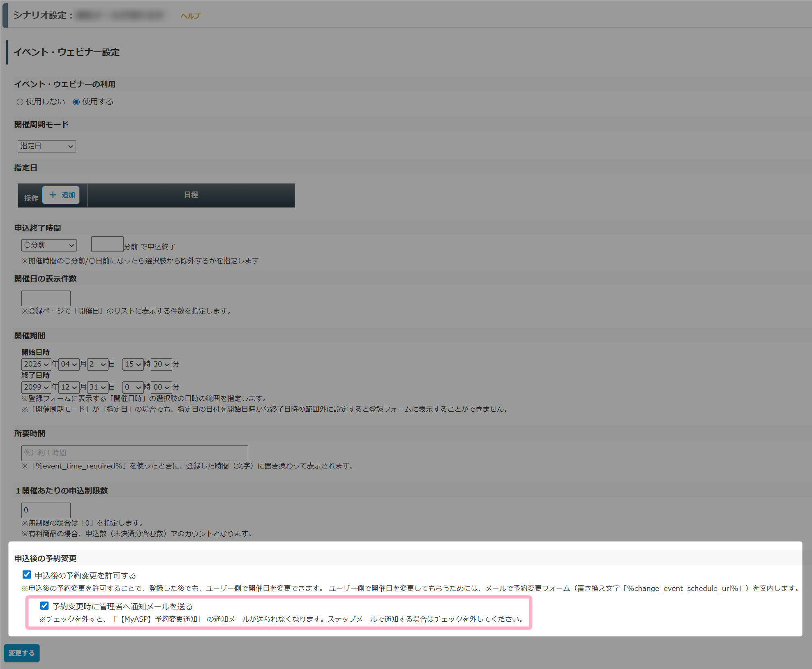Toggle 予約変更時に管理者へ通知メールを送る checkbox
812x669 pixels.
pyautogui.click(x=45, y=606)
